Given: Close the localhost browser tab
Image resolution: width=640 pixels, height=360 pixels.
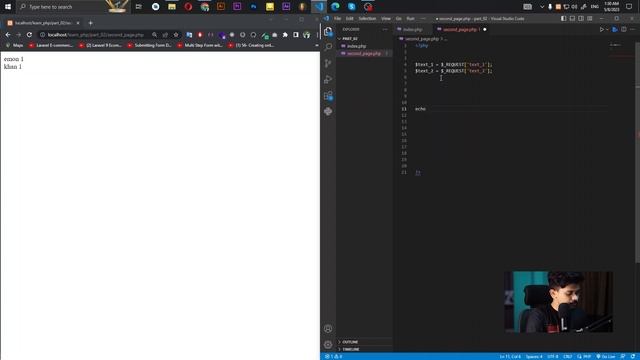Looking at the screenshot, I should coord(78,23).
